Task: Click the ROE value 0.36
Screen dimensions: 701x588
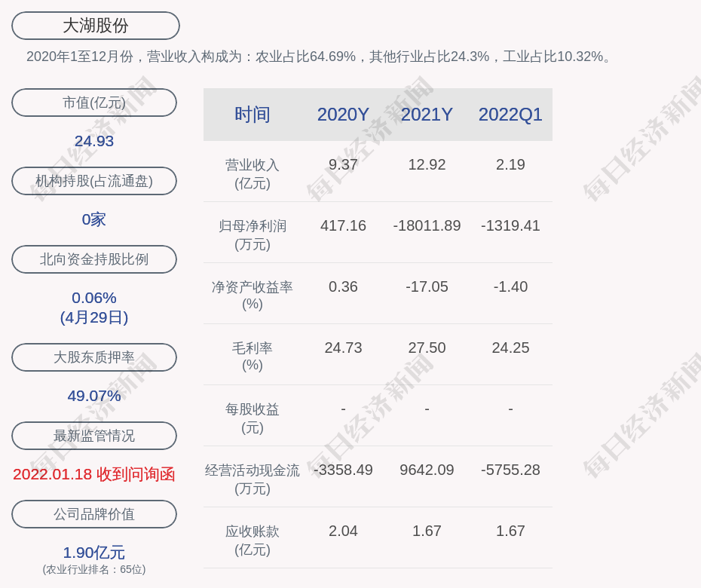Action: [344, 286]
